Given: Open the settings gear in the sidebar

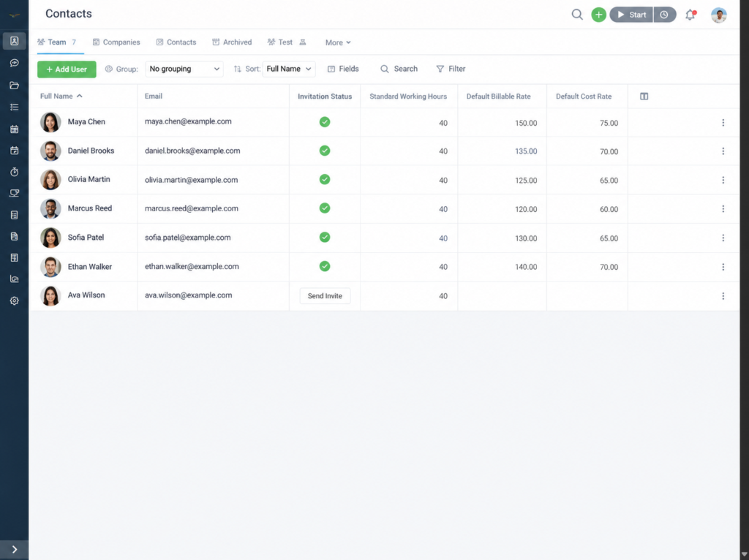Looking at the screenshot, I should [15, 300].
